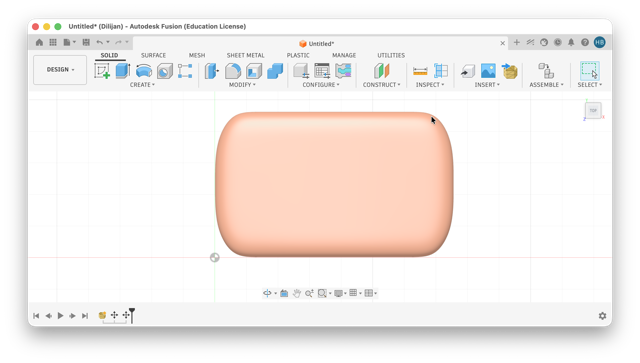This screenshot has width=640, height=363.
Task: Close the Untitled* document tab
Action: 502,43
